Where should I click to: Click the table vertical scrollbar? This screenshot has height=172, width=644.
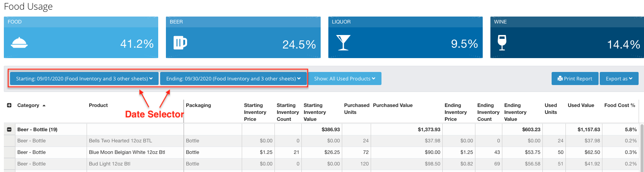(x=642, y=148)
